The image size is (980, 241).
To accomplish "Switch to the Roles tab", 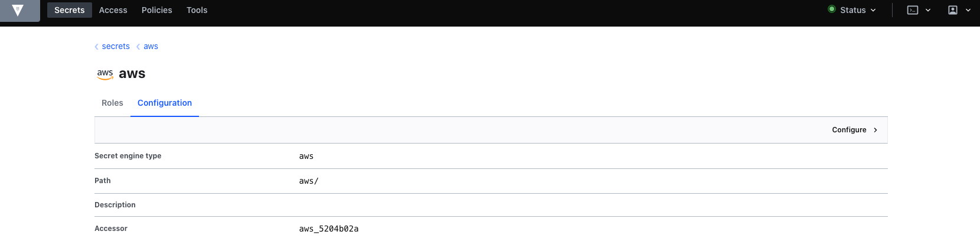I will tap(112, 103).
